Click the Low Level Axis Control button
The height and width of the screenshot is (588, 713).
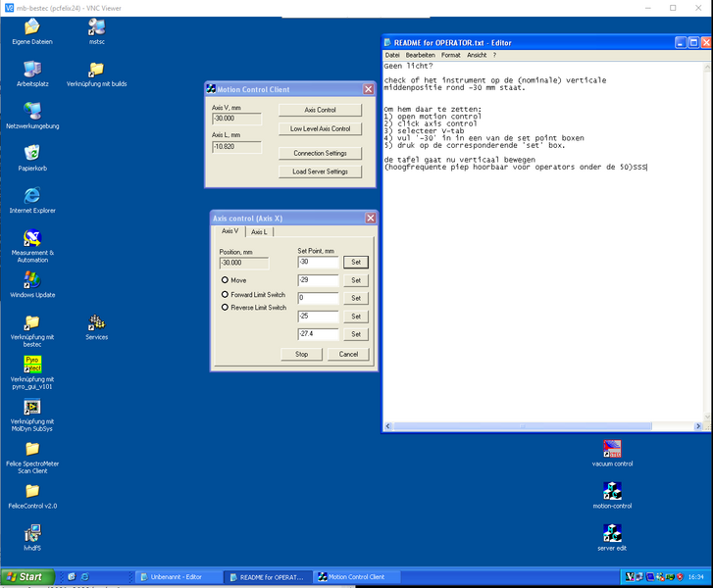320,129
